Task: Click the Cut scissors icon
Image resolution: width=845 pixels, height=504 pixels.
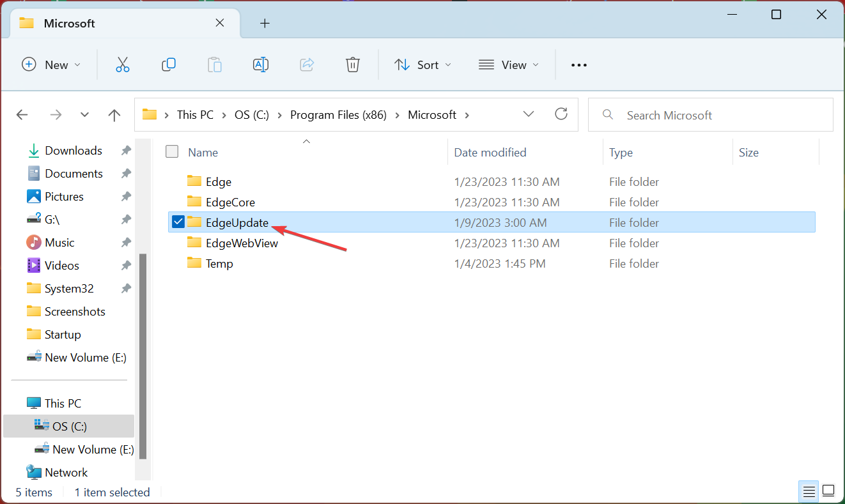Action: 123,65
